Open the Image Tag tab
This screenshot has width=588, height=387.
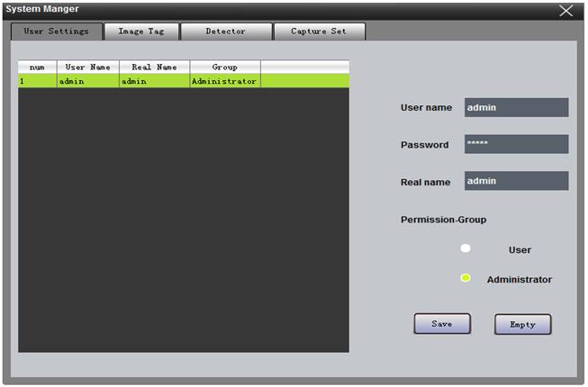(x=141, y=31)
